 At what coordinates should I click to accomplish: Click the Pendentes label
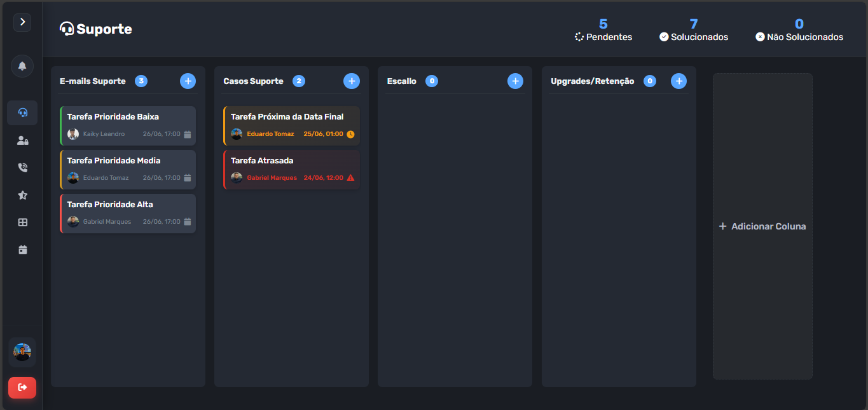pos(609,37)
